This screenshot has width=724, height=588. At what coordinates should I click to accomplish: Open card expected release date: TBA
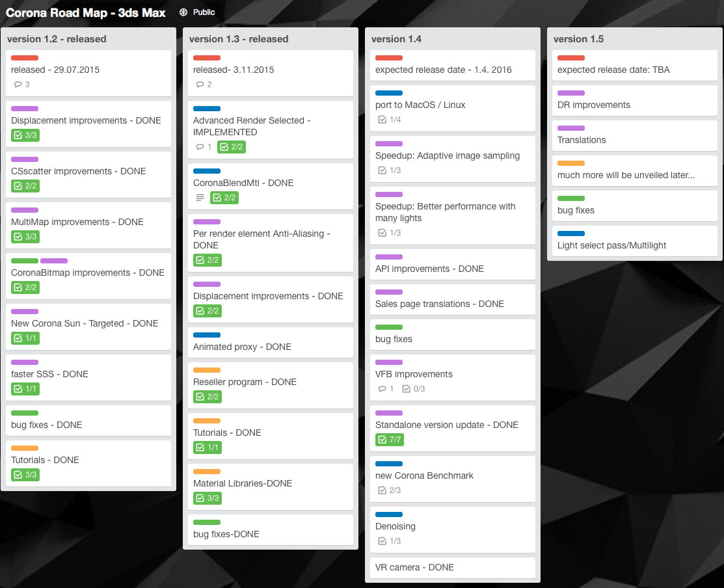(634, 66)
